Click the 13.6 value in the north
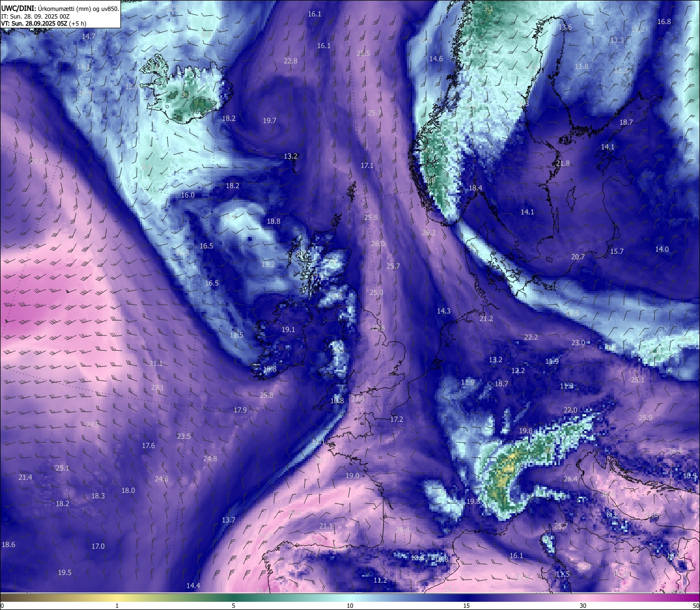Viewport: 700px width, 610px height. click(x=565, y=27)
